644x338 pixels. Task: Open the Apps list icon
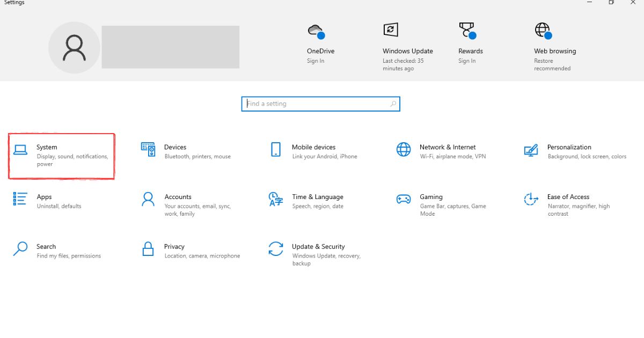click(20, 199)
